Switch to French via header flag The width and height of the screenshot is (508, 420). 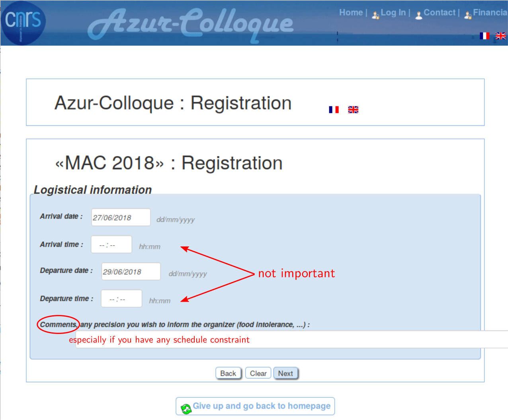click(x=485, y=36)
